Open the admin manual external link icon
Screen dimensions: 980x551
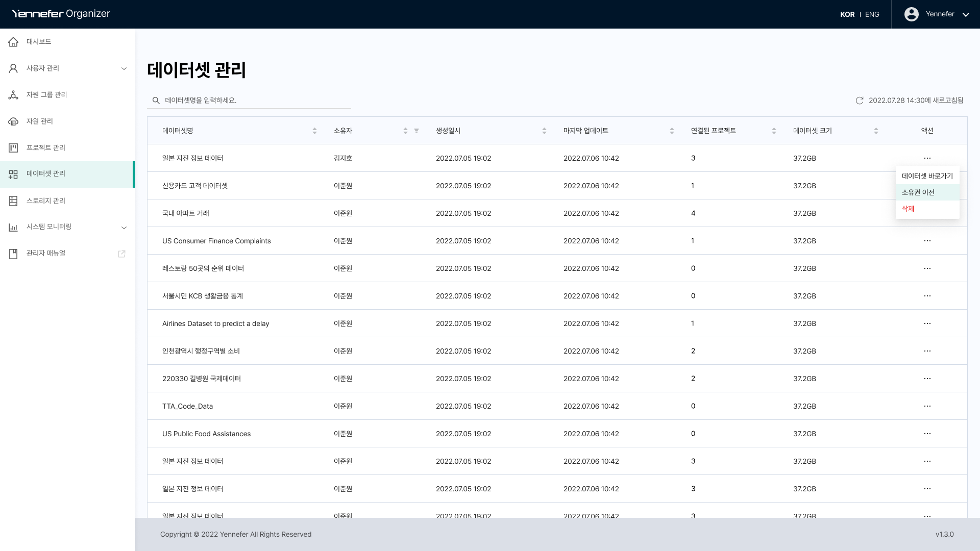(121, 254)
